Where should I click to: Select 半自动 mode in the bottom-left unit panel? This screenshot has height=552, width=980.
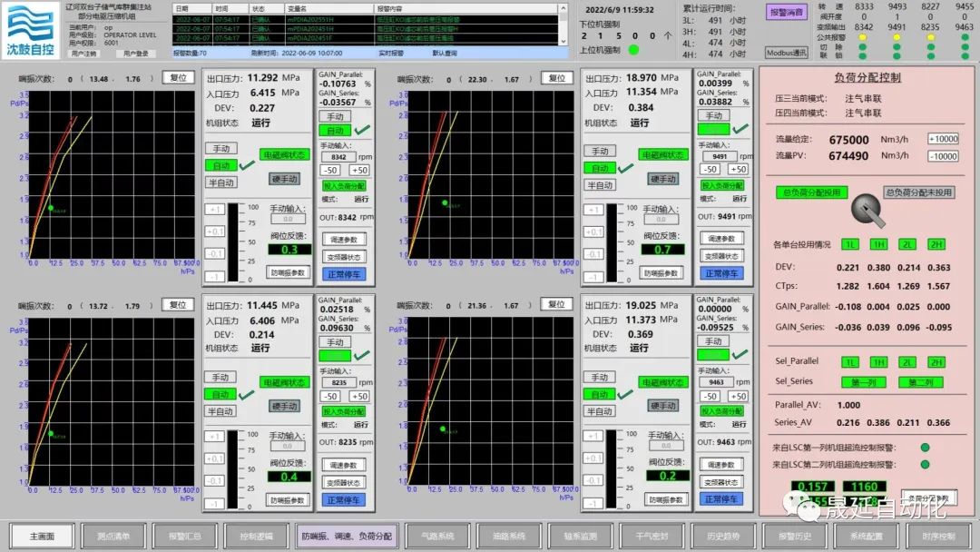(x=220, y=410)
